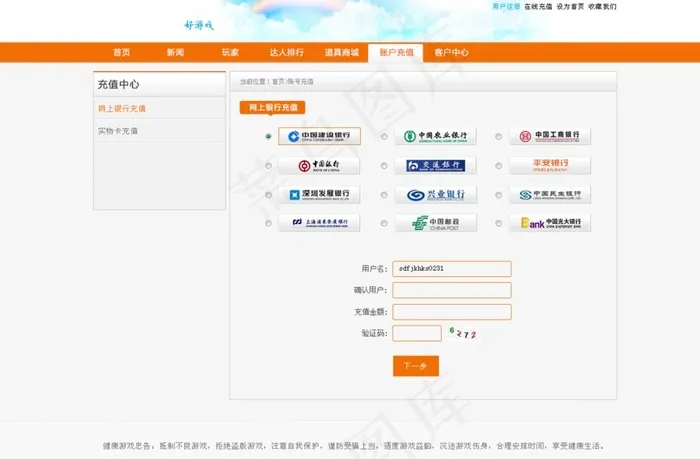Click the 用户注册 link at top

coord(506,6)
